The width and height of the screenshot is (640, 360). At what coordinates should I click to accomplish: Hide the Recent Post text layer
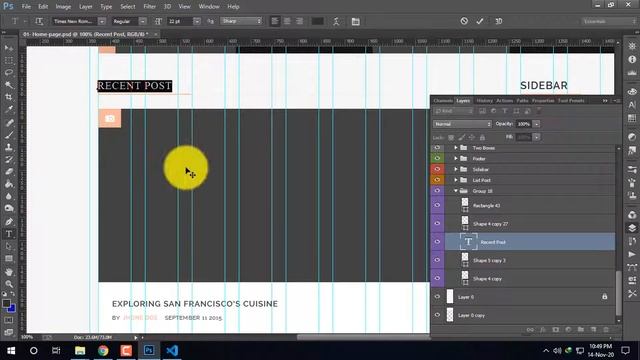437,242
